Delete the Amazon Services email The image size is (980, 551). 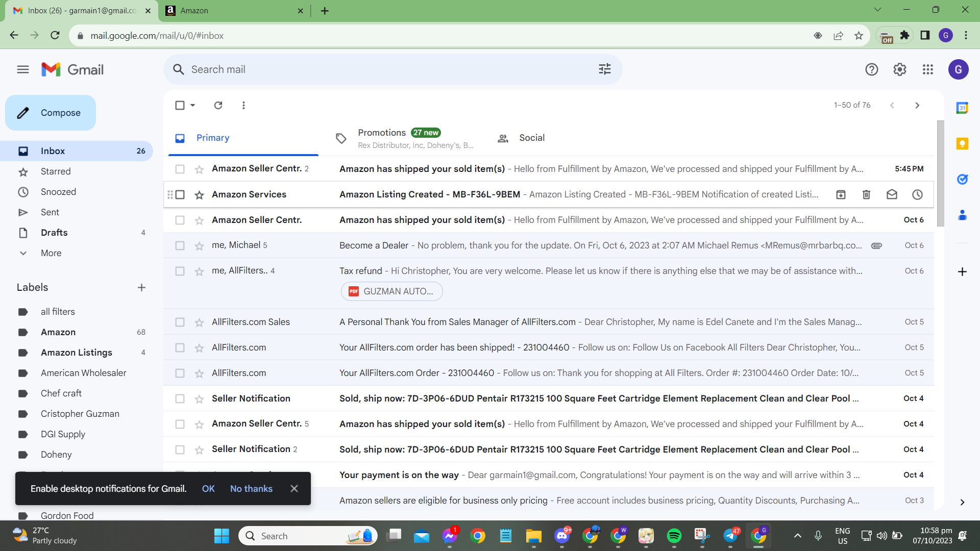pos(866,194)
